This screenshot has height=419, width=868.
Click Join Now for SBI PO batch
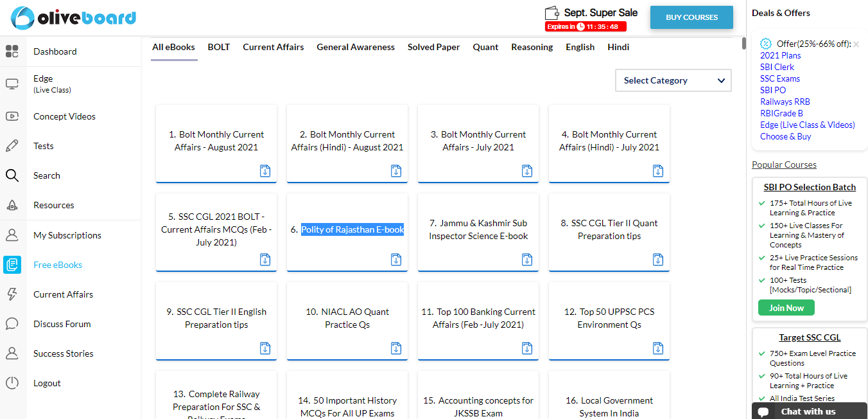pyautogui.click(x=786, y=308)
